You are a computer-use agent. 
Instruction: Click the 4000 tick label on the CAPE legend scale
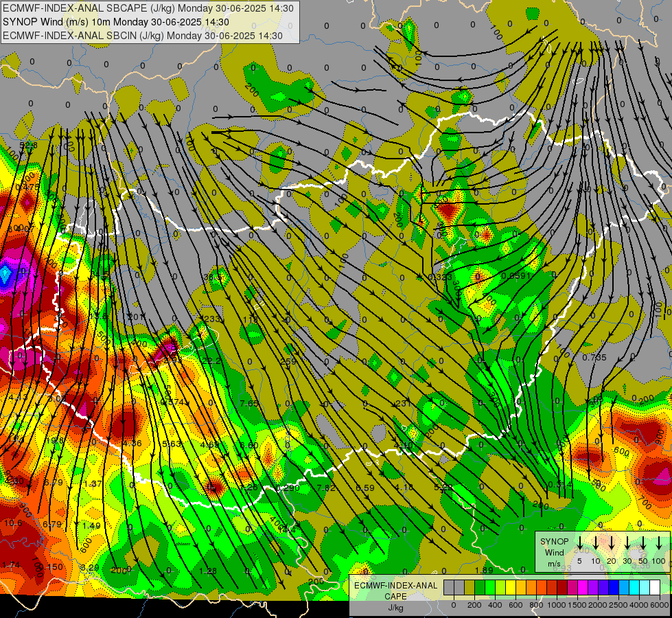[639, 605]
